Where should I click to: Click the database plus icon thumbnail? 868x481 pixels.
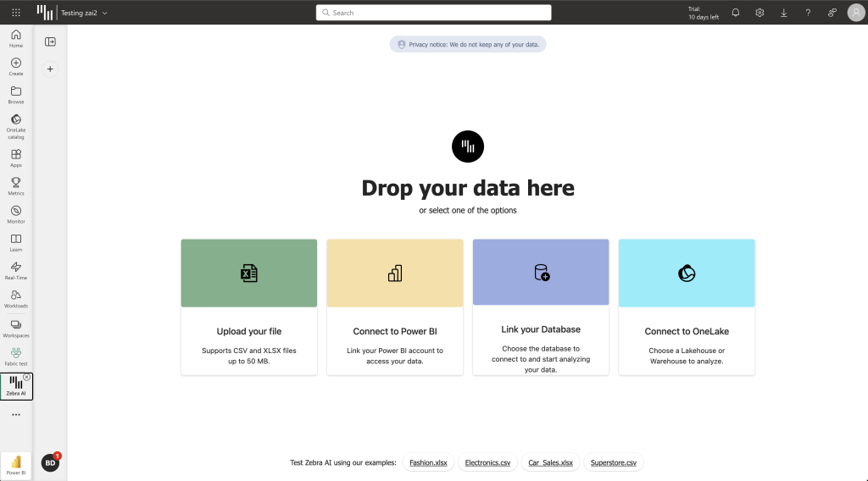click(542, 273)
